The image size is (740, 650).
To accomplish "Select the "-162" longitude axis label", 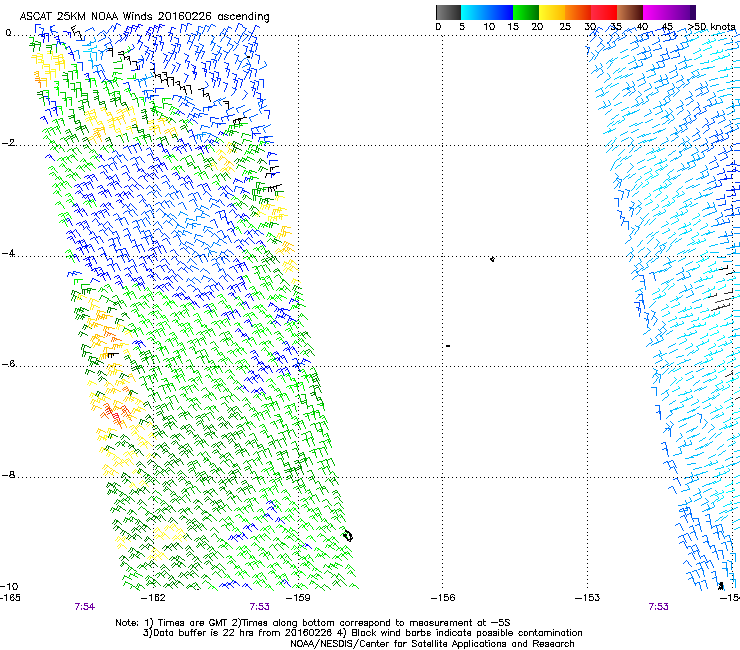I will click(x=153, y=598).
